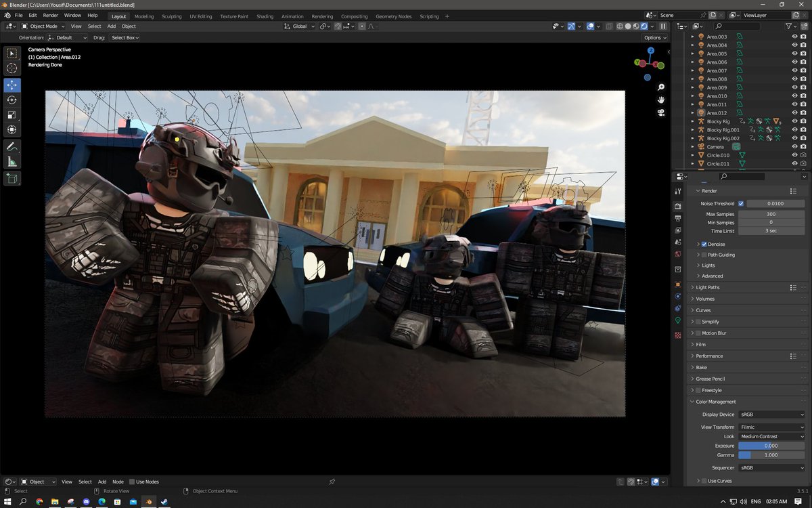Open the viewport Object menu
This screenshot has width=812, height=508.
click(129, 26)
